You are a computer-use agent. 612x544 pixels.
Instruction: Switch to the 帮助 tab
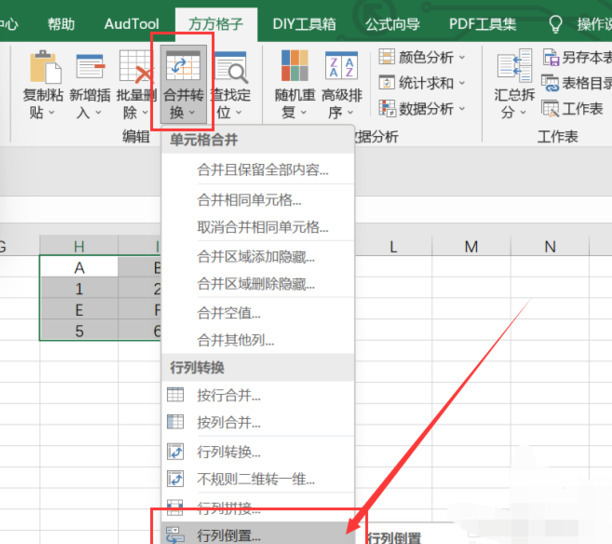point(61,24)
